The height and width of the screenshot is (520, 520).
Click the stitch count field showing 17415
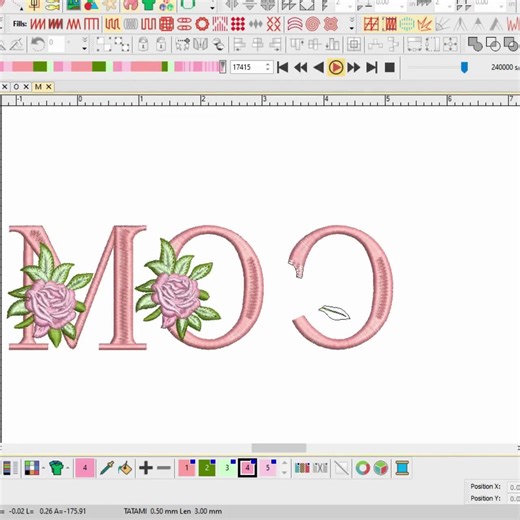click(x=248, y=67)
